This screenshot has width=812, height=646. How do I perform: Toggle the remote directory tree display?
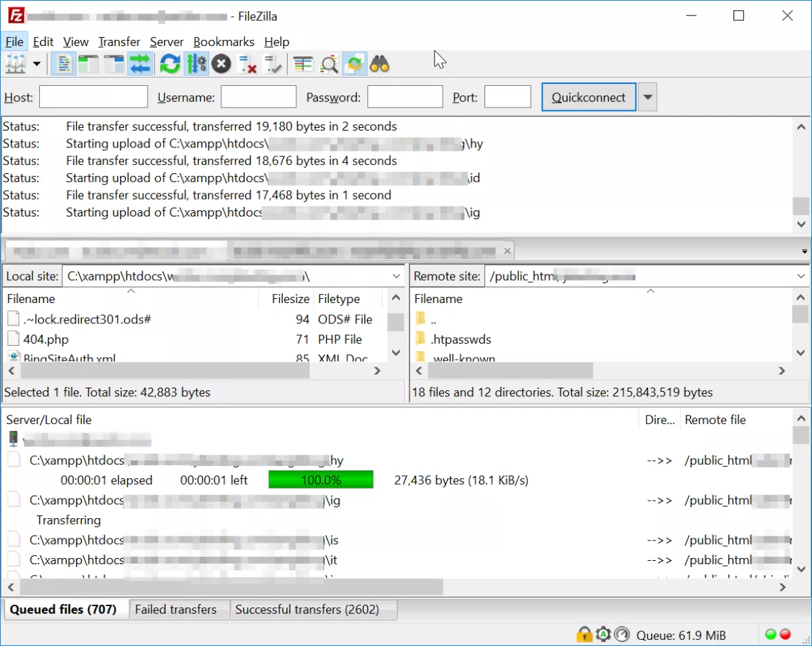pos(114,64)
